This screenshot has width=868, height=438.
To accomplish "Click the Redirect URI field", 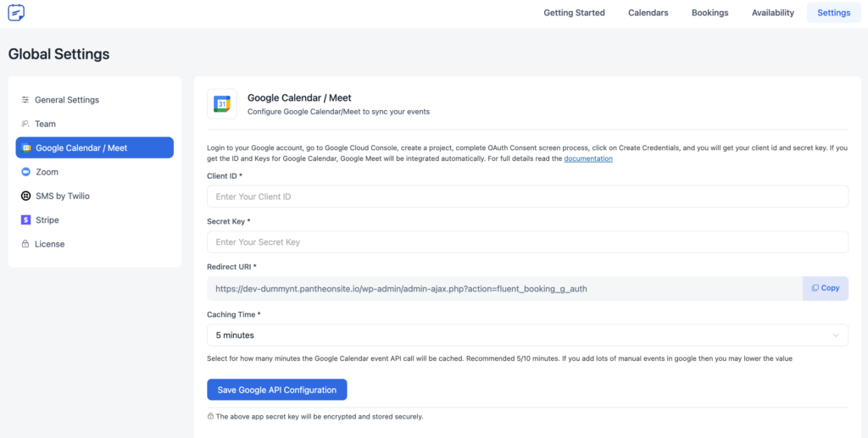I will [505, 289].
